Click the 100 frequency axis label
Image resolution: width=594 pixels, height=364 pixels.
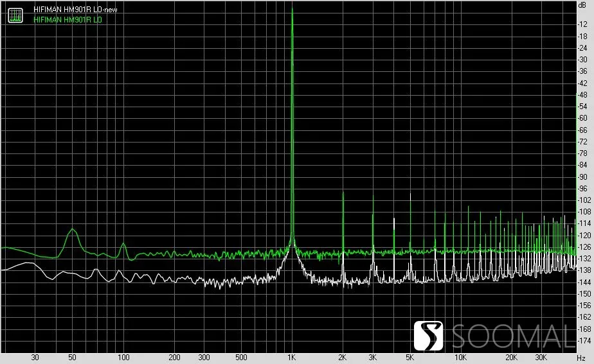123,358
